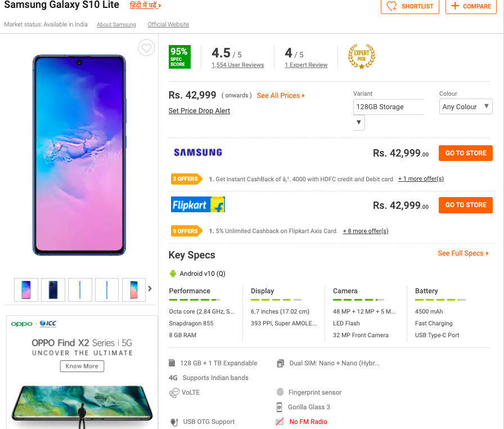
Task: Click the Expert Pick badge icon
Action: [x=361, y=56]
